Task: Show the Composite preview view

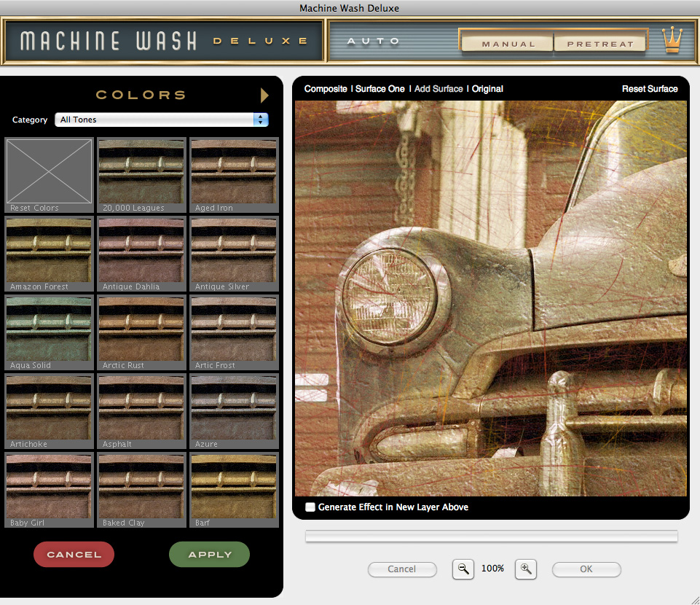Action: tap(325, 89)
